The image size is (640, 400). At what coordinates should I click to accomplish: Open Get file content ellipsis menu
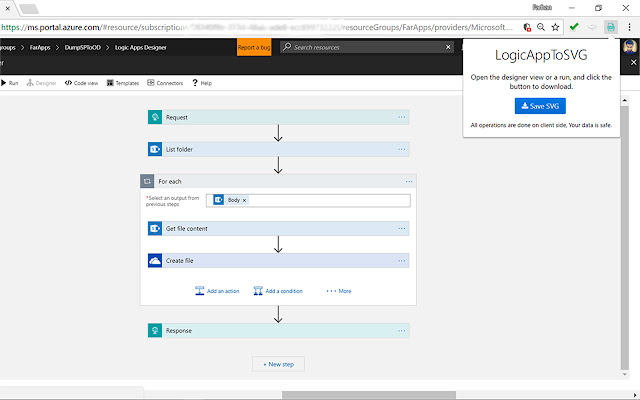(x=402, y=229)
